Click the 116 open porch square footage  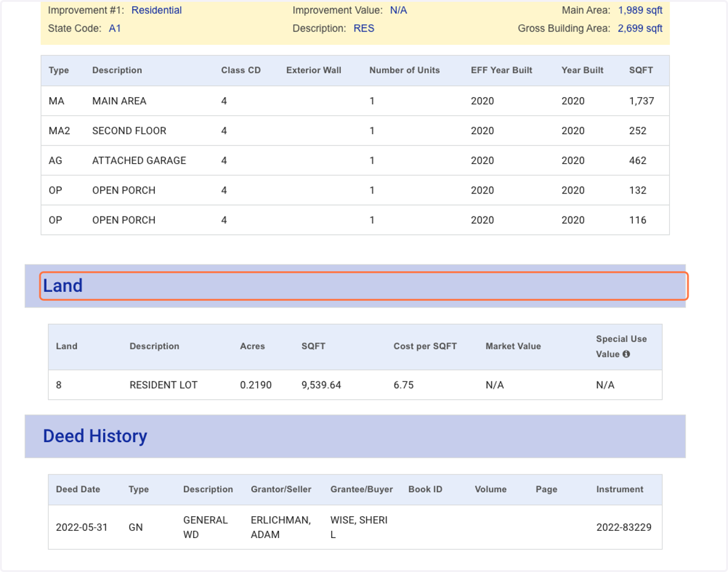click(x=638, y=220)
